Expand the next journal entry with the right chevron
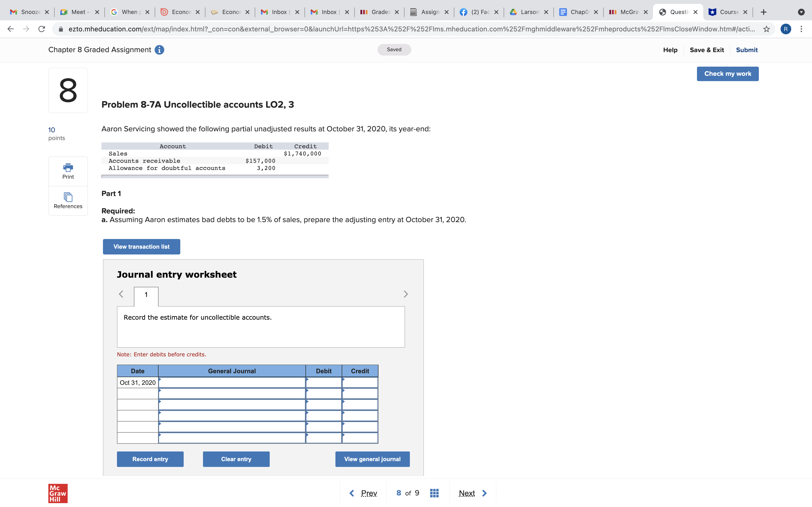 406,294
